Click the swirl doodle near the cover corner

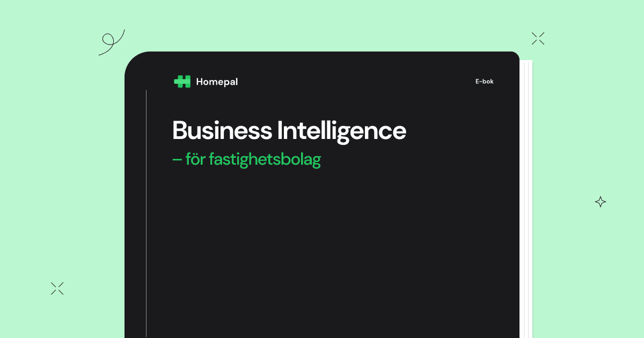(x=112, y=42)
